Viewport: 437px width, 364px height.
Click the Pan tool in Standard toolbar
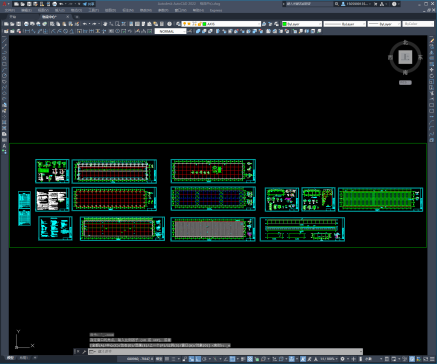[x=105, y=24]
